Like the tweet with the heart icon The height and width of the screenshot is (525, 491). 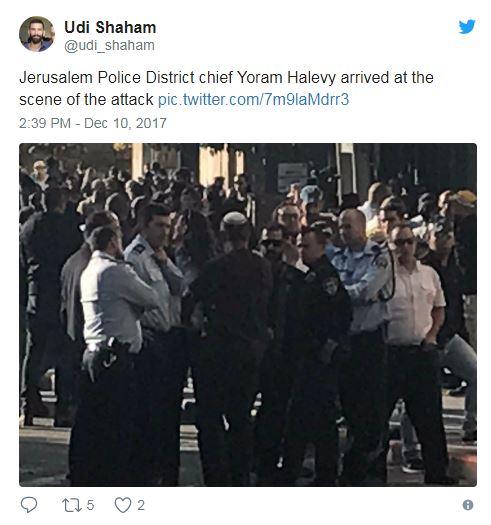(x=123, y=505)
